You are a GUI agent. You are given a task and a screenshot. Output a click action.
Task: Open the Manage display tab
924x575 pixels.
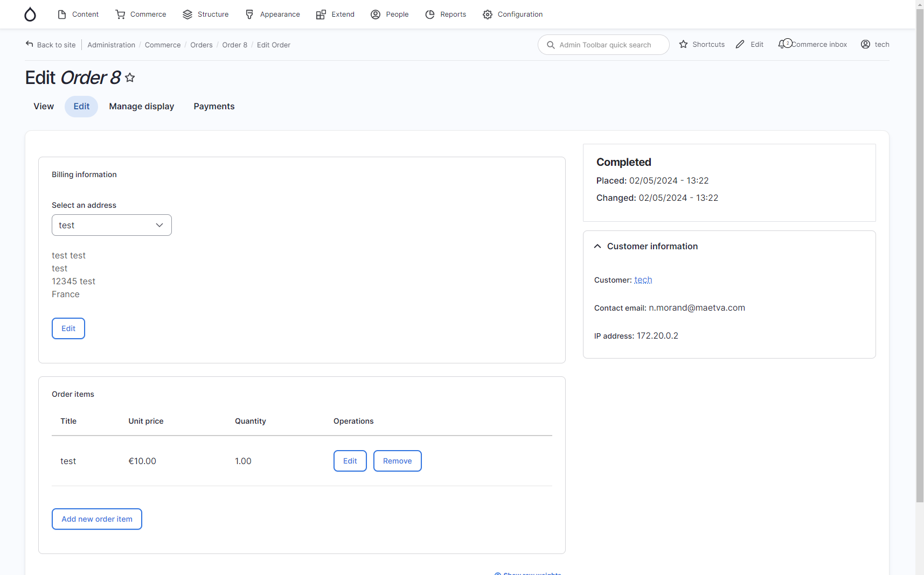coord(141,106)
